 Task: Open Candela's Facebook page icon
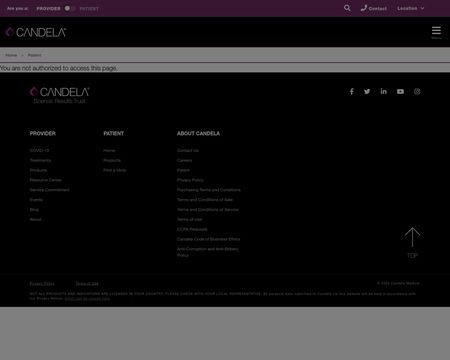point(351,91)
